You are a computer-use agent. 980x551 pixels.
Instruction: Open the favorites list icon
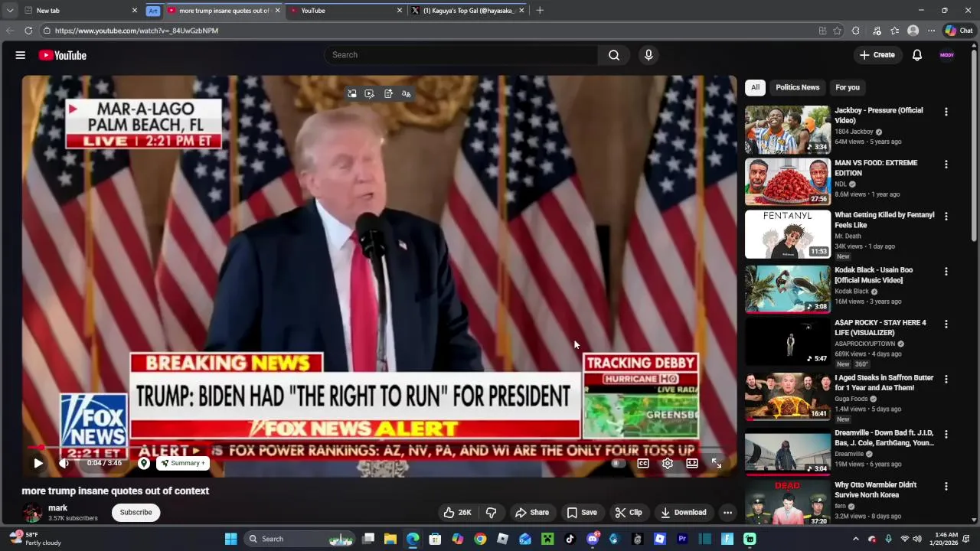(x=894, y=31)
